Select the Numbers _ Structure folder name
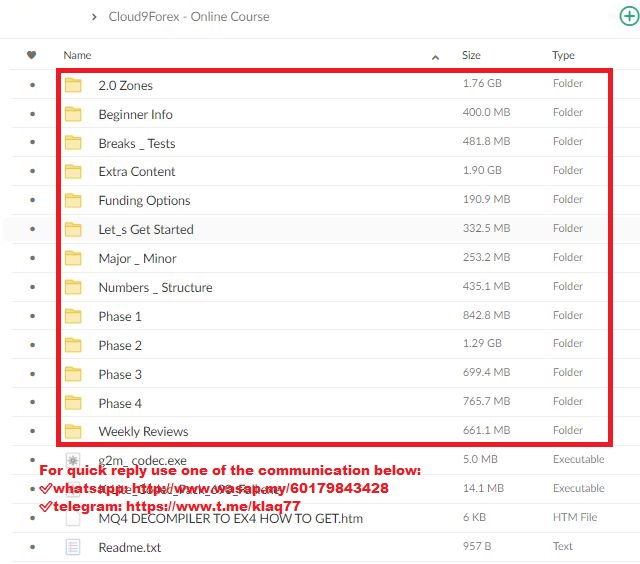 click(155, 287)
